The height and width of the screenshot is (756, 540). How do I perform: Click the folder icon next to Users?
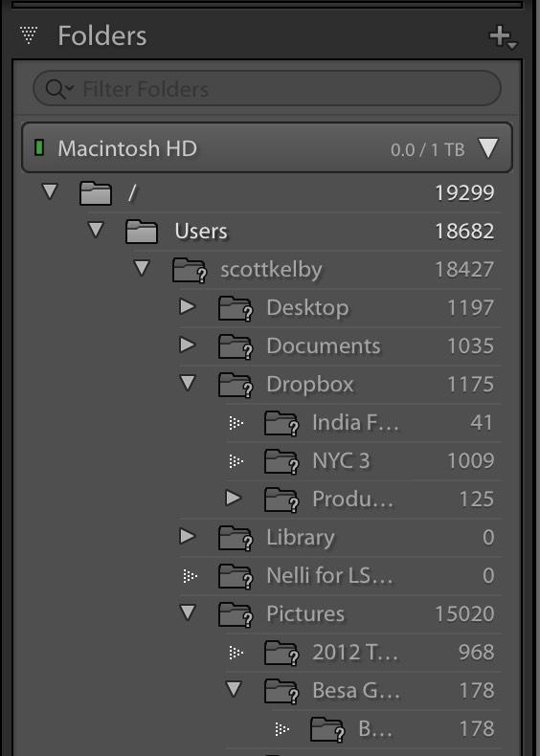click(x=142, y=232)
